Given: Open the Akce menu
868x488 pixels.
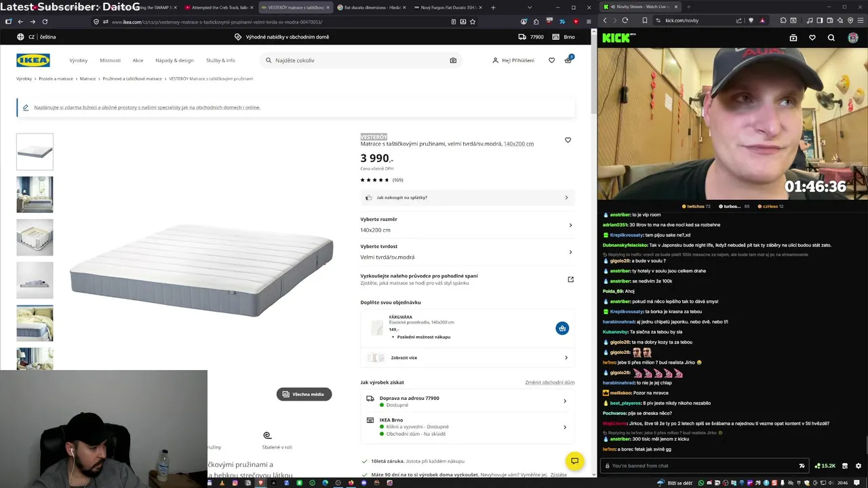Looking at the screenshot, I should (138, 60).
